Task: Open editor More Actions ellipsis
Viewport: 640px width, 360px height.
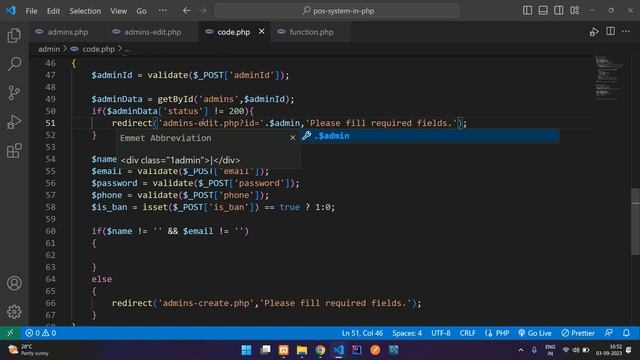Action: [x=626, y=31]
